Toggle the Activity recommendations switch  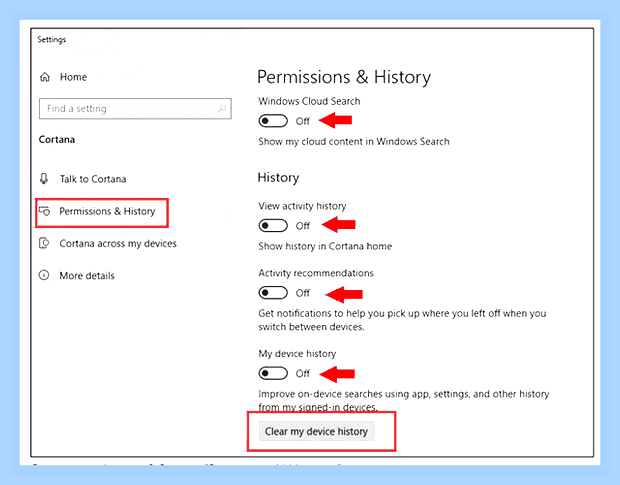[x=273, y=293]
